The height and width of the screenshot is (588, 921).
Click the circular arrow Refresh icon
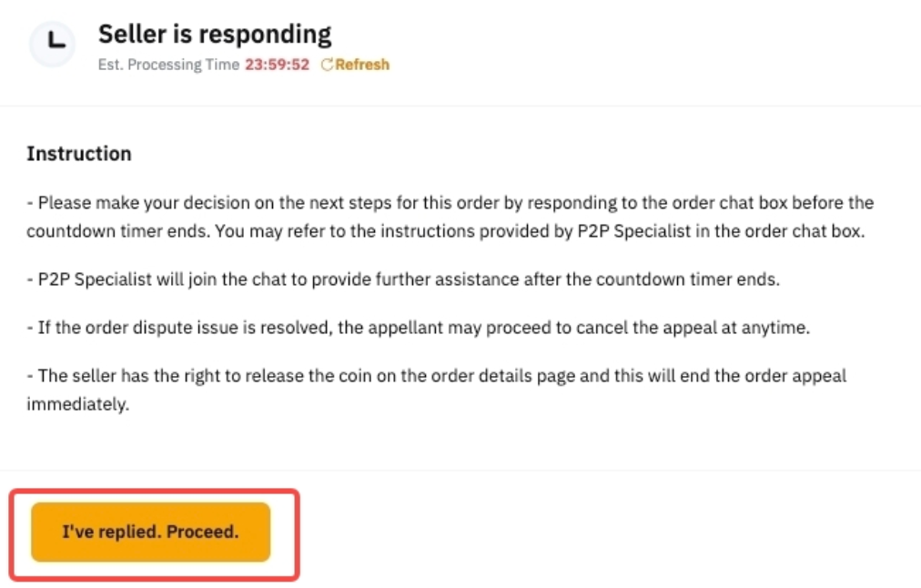328,65
